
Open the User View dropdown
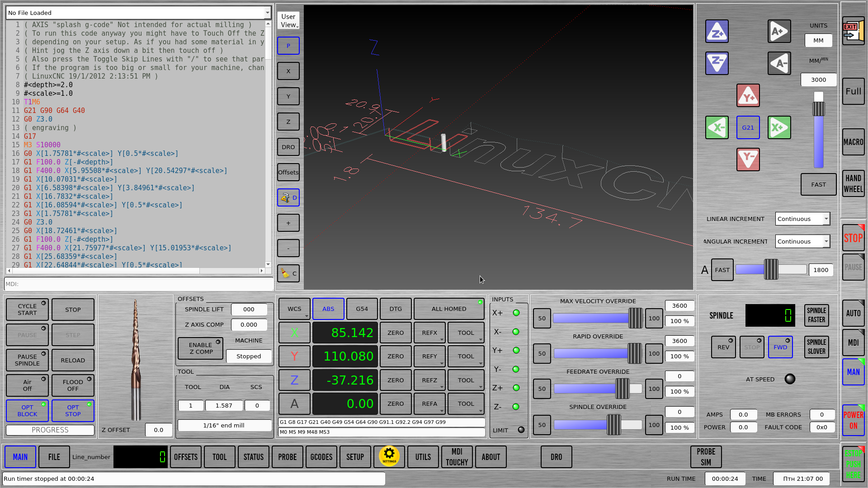point(288,21)
